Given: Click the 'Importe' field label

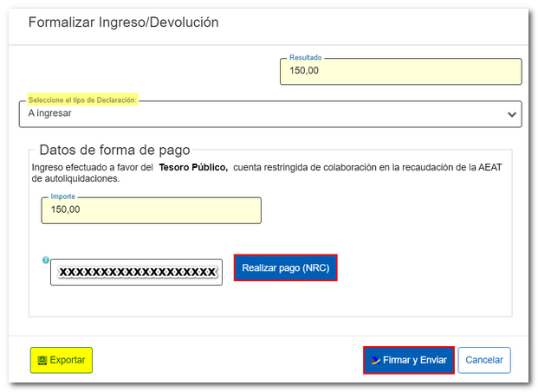Looking at the screenshot, I should click(62, 197).
